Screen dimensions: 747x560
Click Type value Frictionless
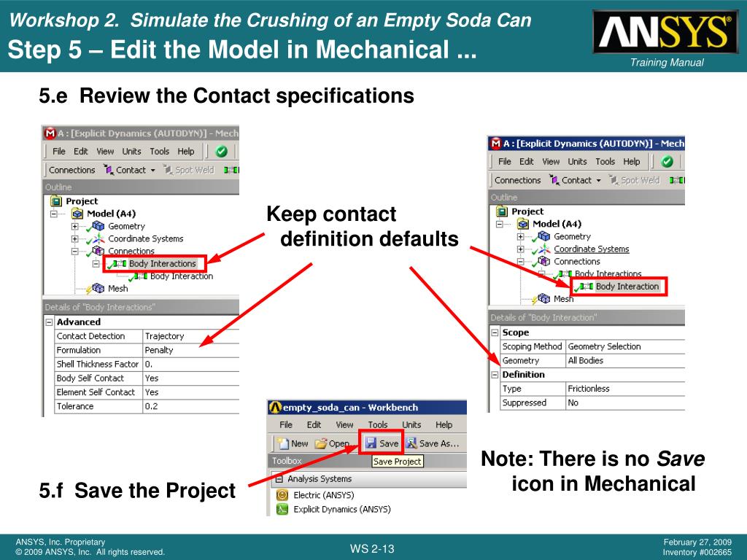pyautogui.click(x=625, y=389)
